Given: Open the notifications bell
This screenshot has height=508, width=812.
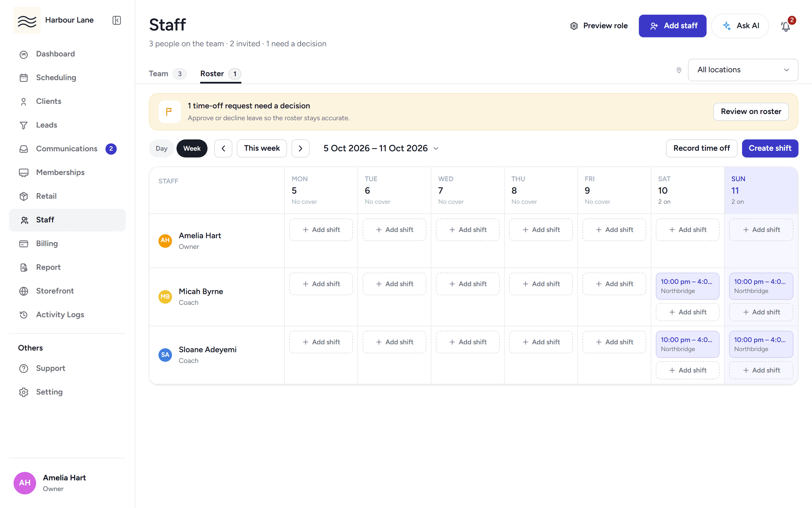Looking at the screenshot, I should 785,26.
